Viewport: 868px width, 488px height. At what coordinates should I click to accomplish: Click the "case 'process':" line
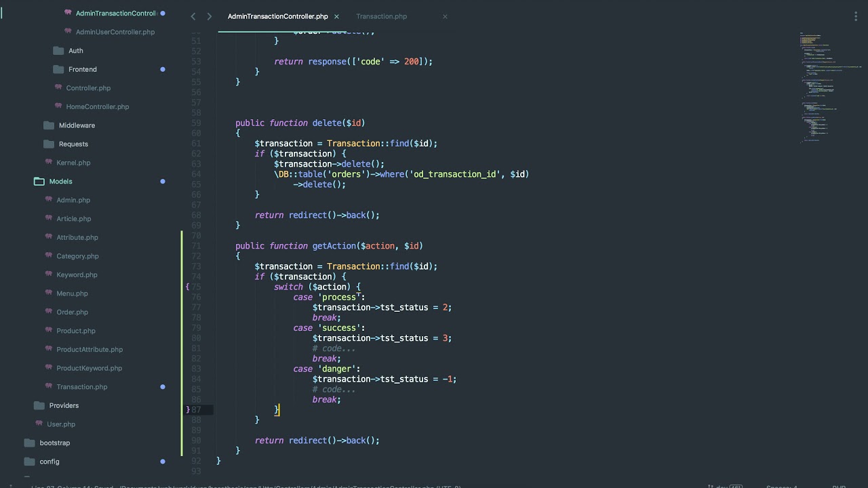(329, 297)
